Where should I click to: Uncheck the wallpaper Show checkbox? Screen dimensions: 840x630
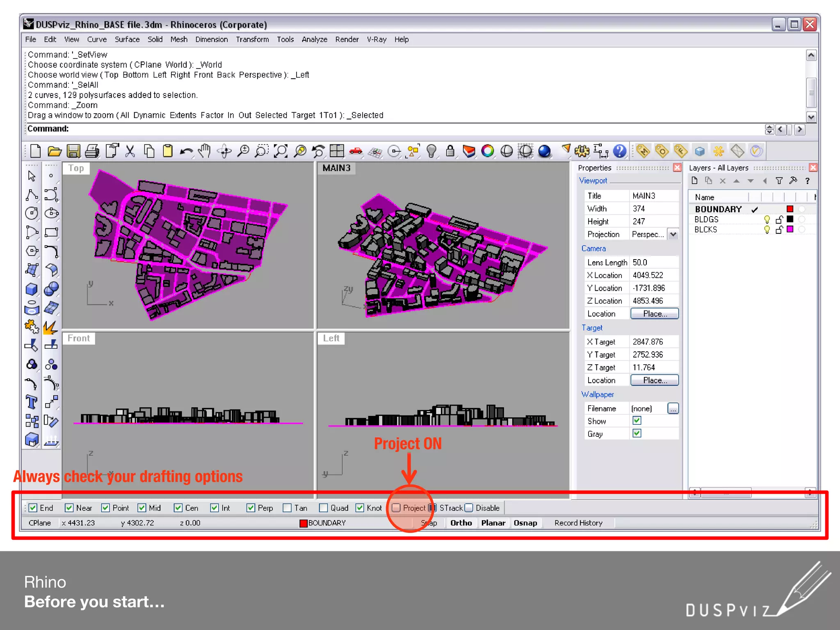pos(637,420)
